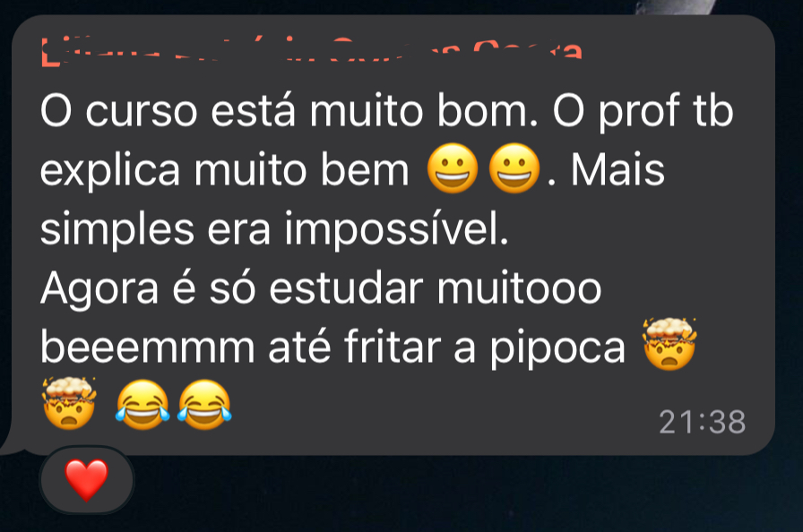Click the first grinning face emoji

[453, 168]
